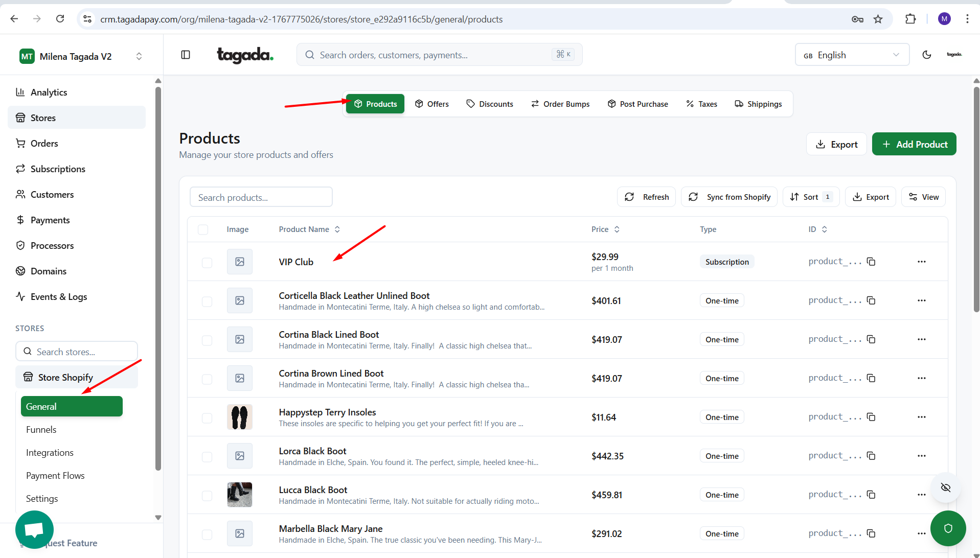
Task: Open the three-dot menu for Lorca Black Boot
Action: pyautogui.click(x=921, y=456)
